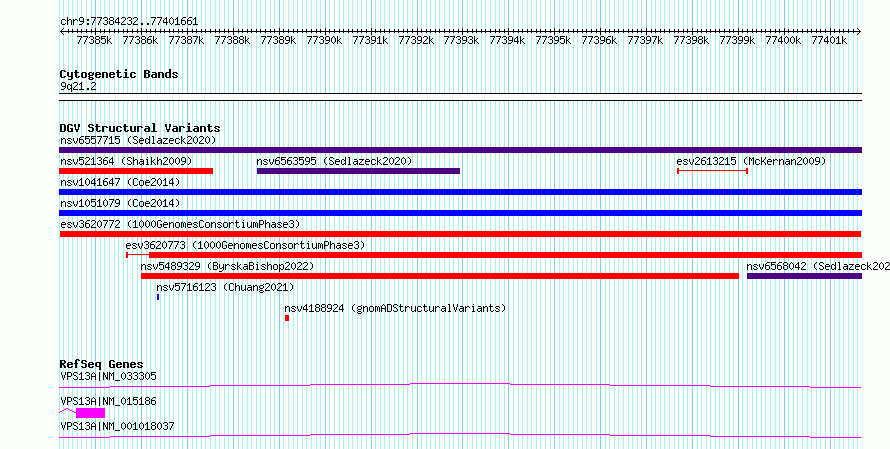Click the esv2613215 (McKernan2009) label

(751, 161)
